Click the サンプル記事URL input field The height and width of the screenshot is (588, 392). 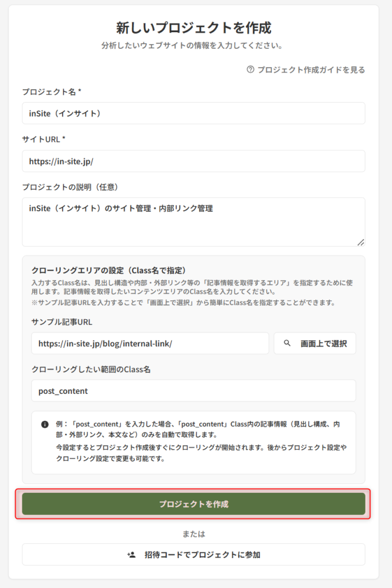click(149, 343)
